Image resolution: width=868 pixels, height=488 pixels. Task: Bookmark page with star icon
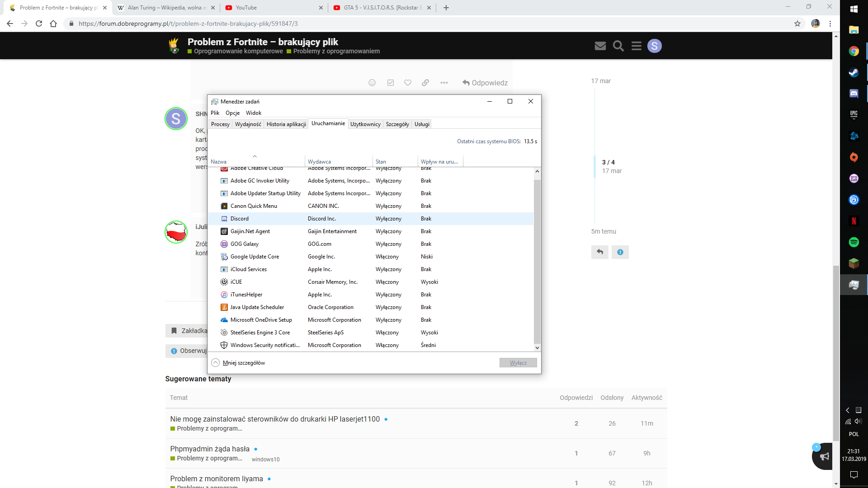(x=797, y=23)
